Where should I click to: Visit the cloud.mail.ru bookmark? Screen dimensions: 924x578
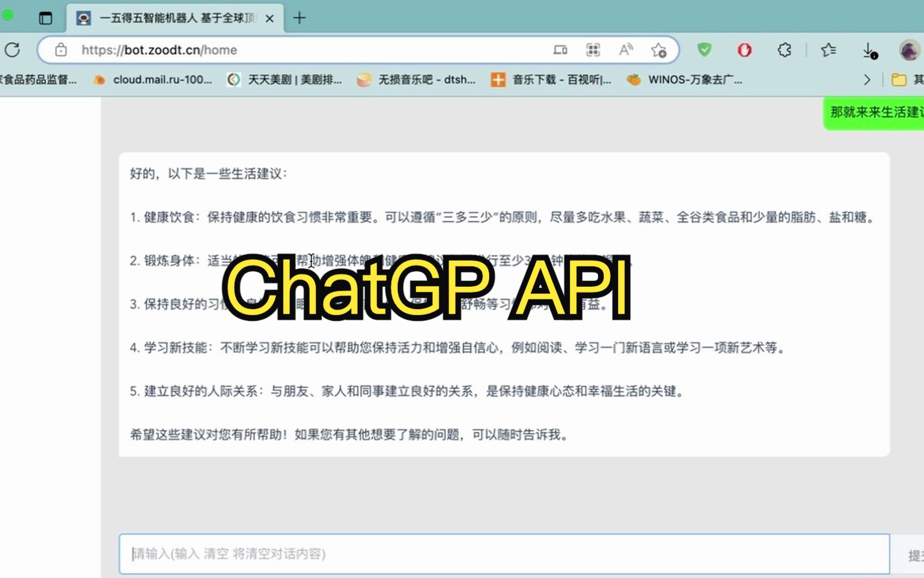pos(153,80)
